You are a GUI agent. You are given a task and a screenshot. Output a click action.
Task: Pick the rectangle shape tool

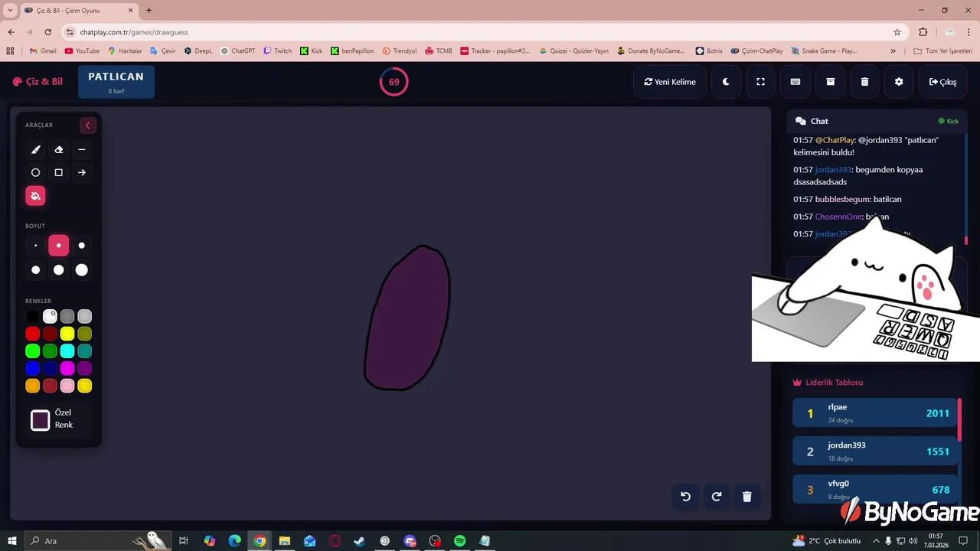[58, 173]
